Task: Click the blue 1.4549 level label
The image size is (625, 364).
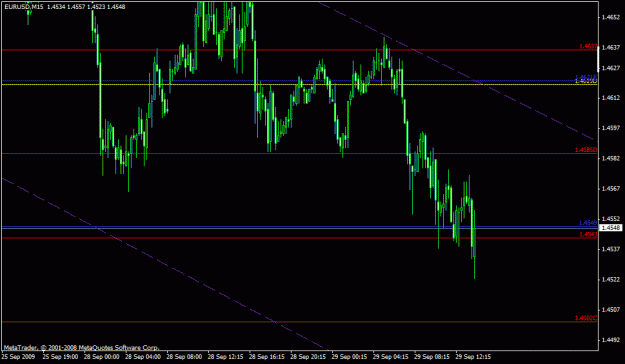Action: pyautogui.click(x=588, y=222)
